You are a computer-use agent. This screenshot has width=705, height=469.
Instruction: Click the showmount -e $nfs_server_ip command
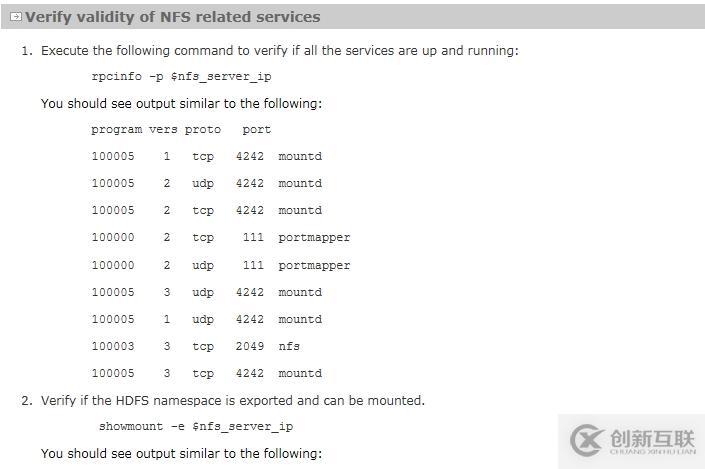click(196, 426)
